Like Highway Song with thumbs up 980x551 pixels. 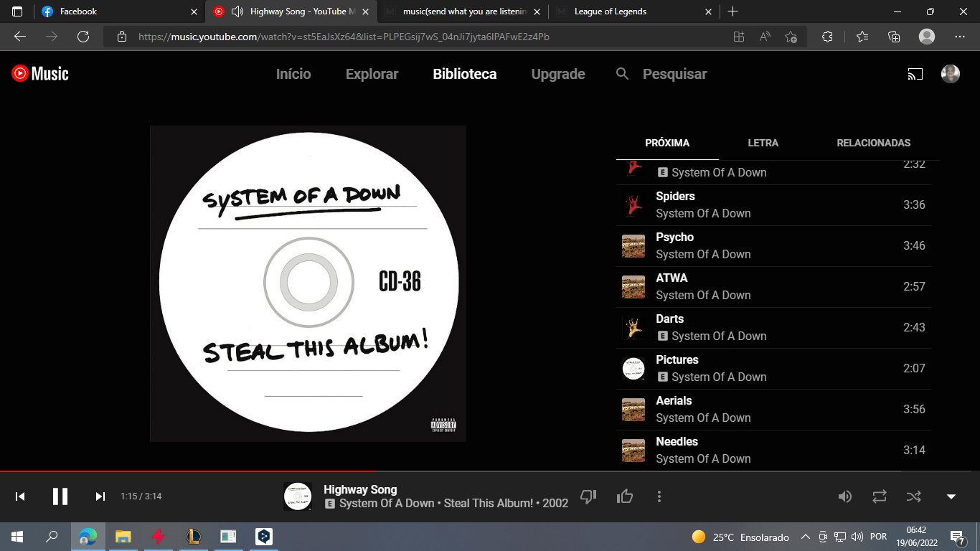(625, 496)
